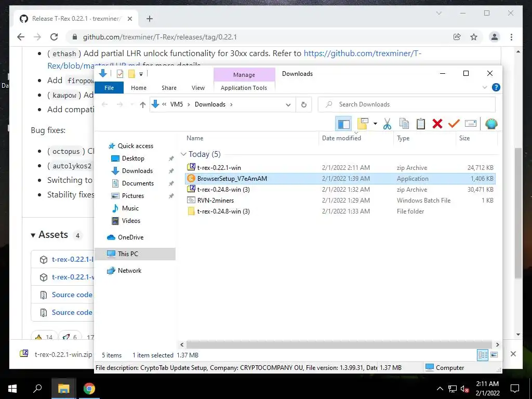Open Network in navigation pane
Viewport: 532px width, 399px height.
coord(129,270)
